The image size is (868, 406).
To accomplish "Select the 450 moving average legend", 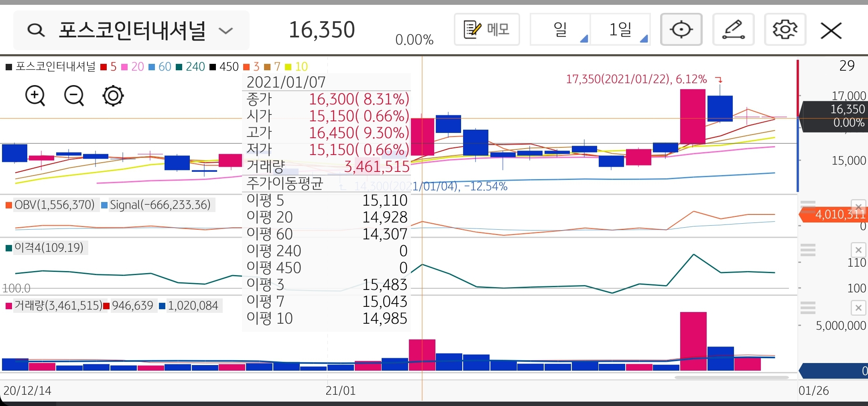I will coord(224,67).
